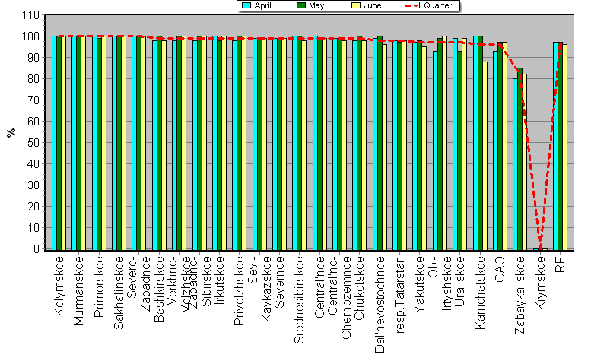Click the Dal'nevostochnoe axis label
Screen dimensions: 591x364
[x=380, y=305]
